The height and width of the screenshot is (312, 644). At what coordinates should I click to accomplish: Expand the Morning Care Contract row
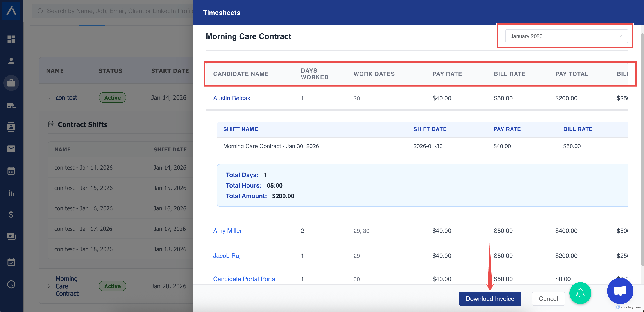[49, 286]
